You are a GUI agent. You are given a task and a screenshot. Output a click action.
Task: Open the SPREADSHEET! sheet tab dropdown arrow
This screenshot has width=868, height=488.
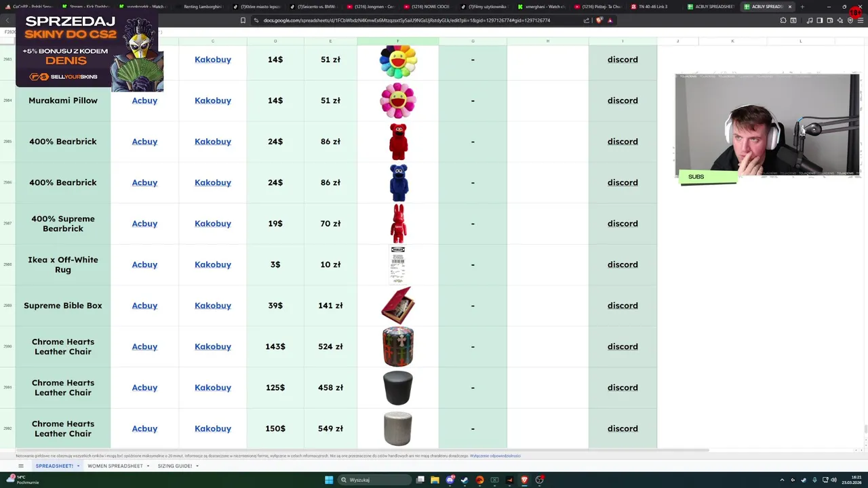tap(78, 466)
